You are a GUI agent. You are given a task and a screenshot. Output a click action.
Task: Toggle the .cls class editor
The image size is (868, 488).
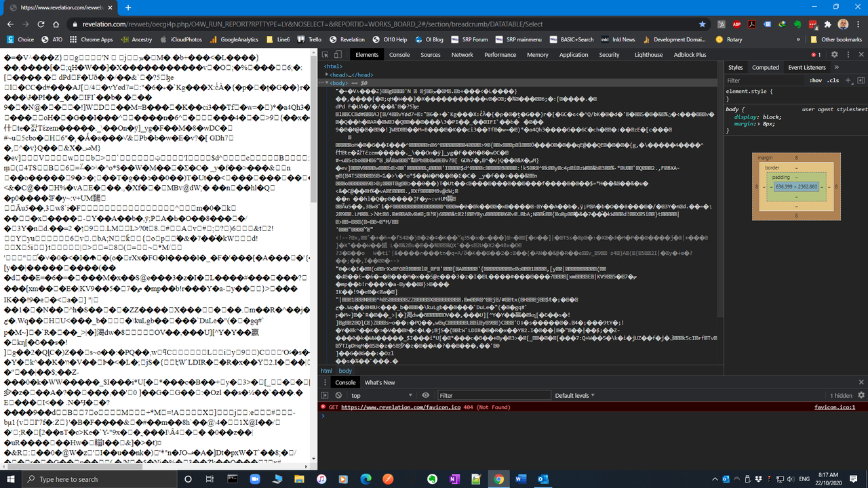click(833, 80)
